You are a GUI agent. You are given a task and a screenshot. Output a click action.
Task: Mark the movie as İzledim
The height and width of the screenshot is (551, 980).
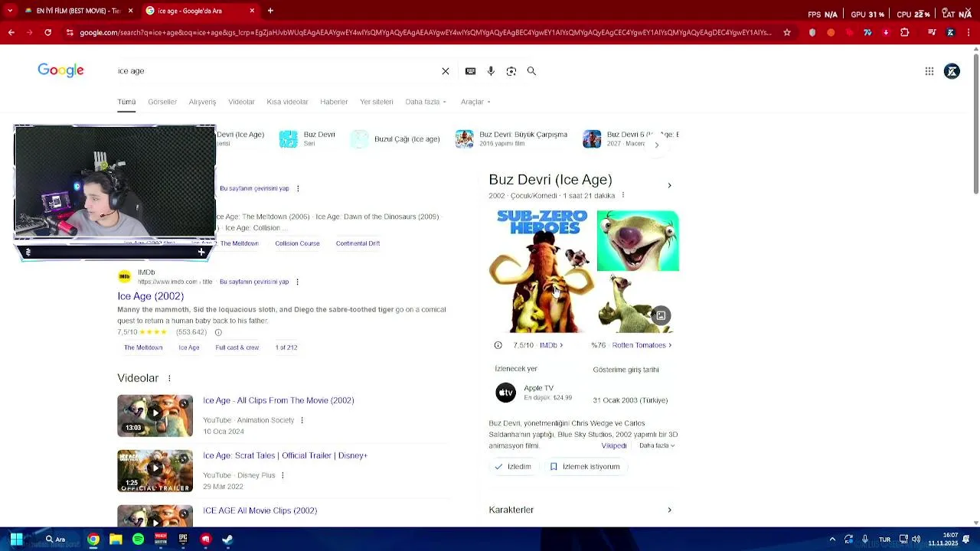point(513,467)
